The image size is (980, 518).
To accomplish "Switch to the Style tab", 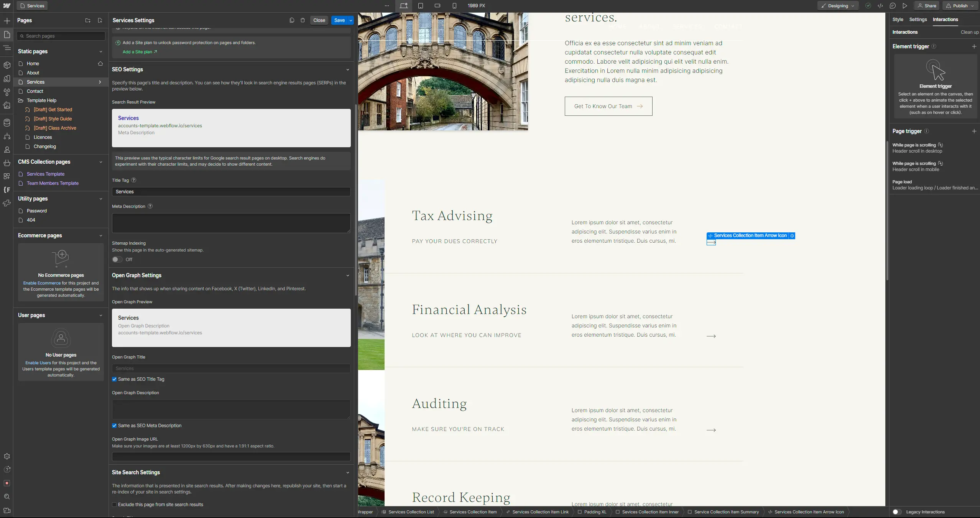I will (898, 20).
